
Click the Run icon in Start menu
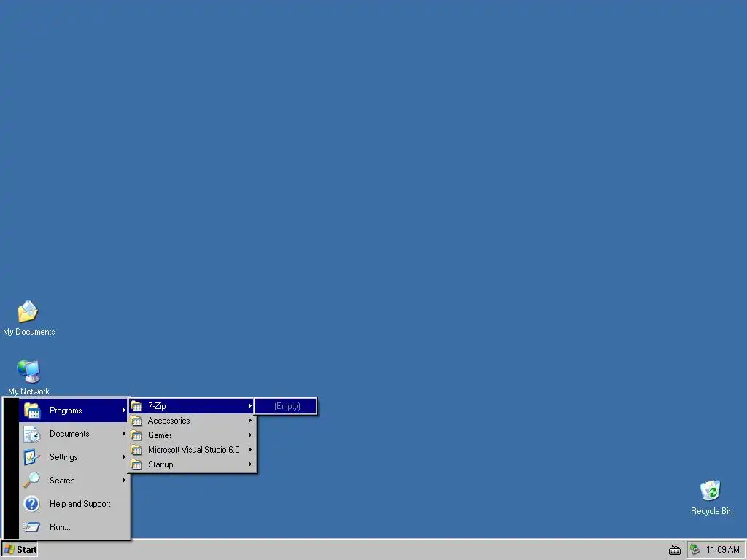pos(32,526)
